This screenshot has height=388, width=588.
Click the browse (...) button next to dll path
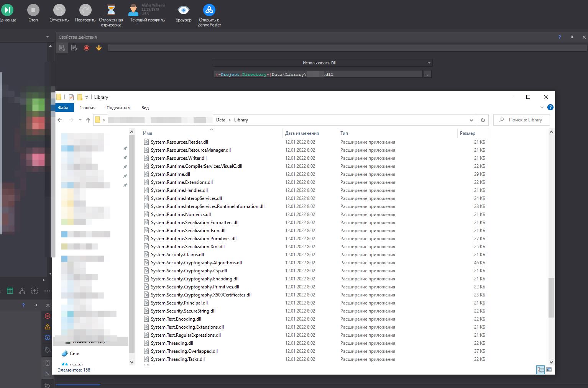(428, 74)
